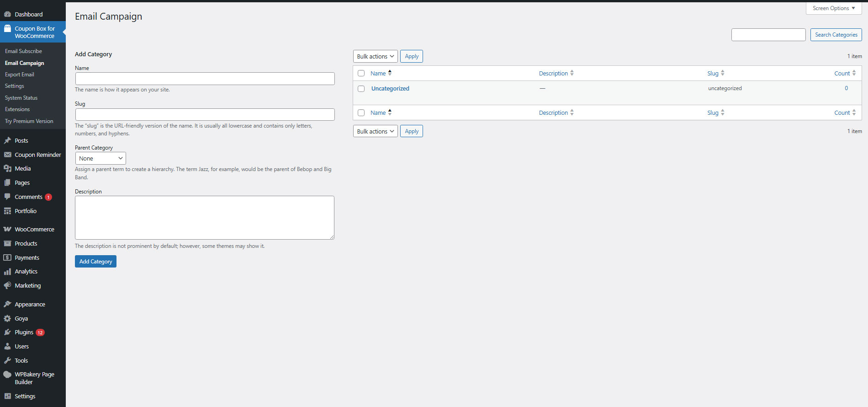Click the top Apply button
Image resolution: width=868 pixels, height=407 pixels.
[412, 56]
